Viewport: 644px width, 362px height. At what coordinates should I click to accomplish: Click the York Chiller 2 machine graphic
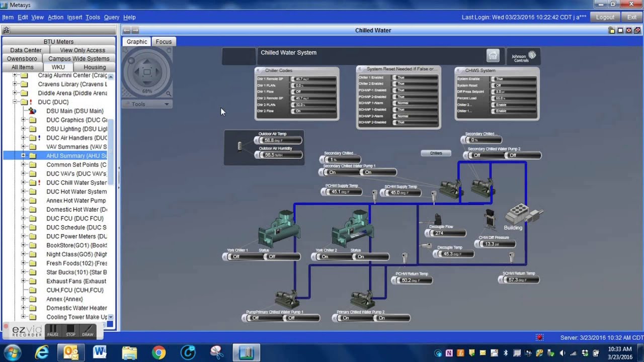coord(352,229)
